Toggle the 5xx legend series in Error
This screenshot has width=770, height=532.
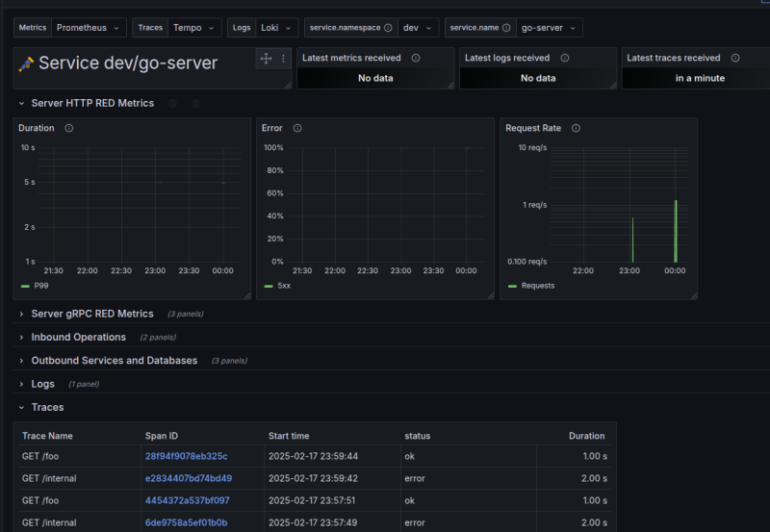pyautogui.click(x=285, y=286)
